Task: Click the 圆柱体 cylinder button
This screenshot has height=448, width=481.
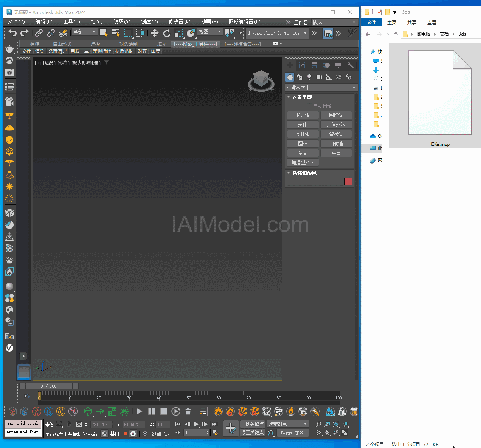Action: (303, 134)
